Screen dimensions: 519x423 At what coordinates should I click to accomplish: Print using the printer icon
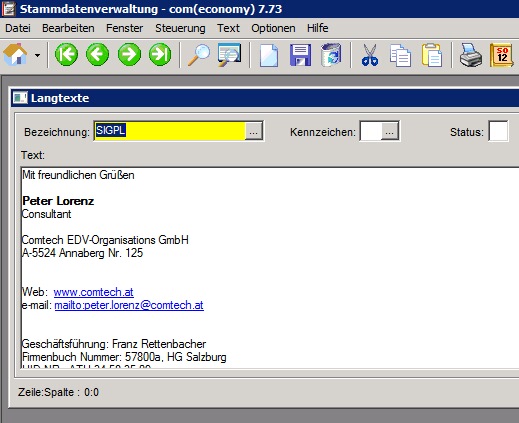pos(471,55)
